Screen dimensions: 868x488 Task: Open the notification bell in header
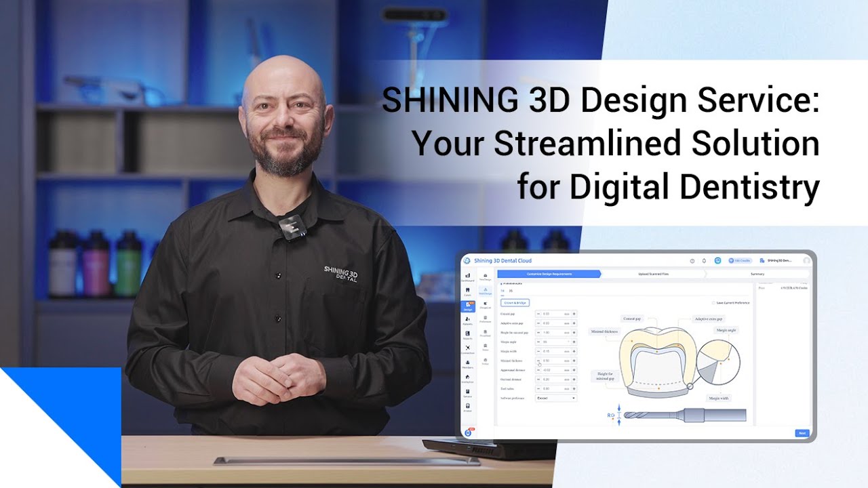pyautogui.click(x=704, y=261)
